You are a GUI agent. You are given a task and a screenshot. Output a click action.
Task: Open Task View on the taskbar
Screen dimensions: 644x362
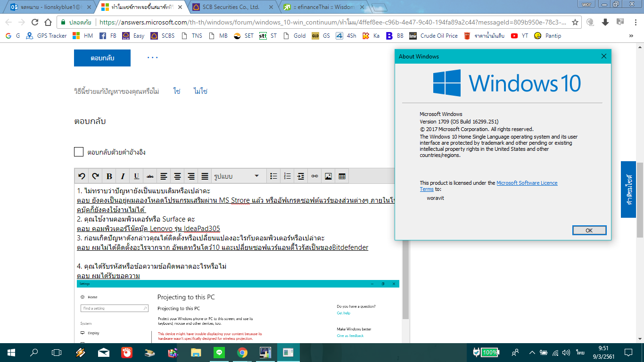57,352
